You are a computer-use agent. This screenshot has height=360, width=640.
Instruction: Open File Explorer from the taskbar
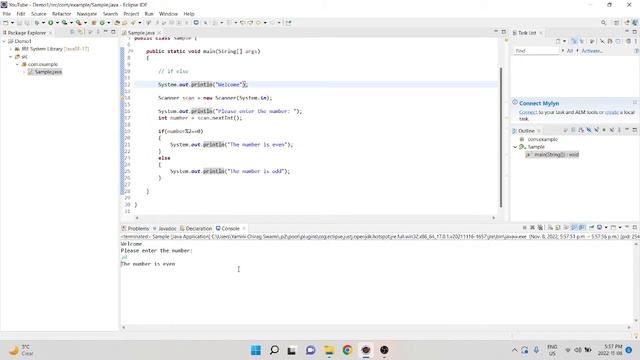(329, 350)
